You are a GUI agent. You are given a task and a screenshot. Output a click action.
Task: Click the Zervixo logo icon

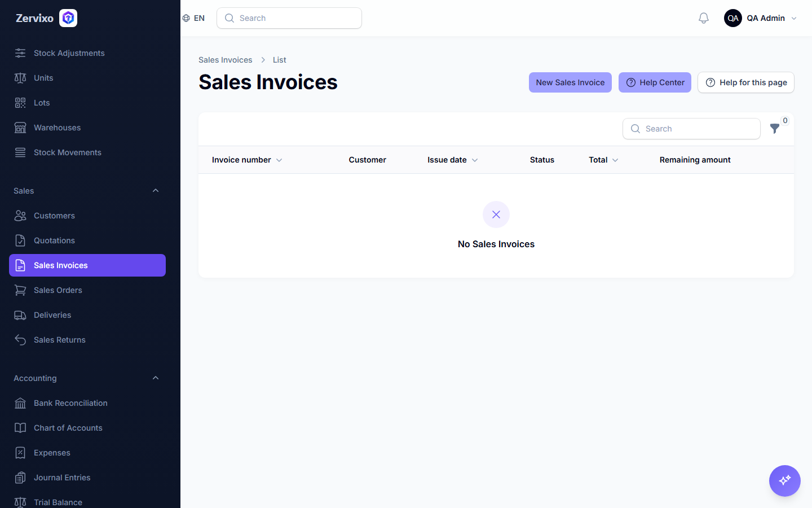tap(68, 18)
